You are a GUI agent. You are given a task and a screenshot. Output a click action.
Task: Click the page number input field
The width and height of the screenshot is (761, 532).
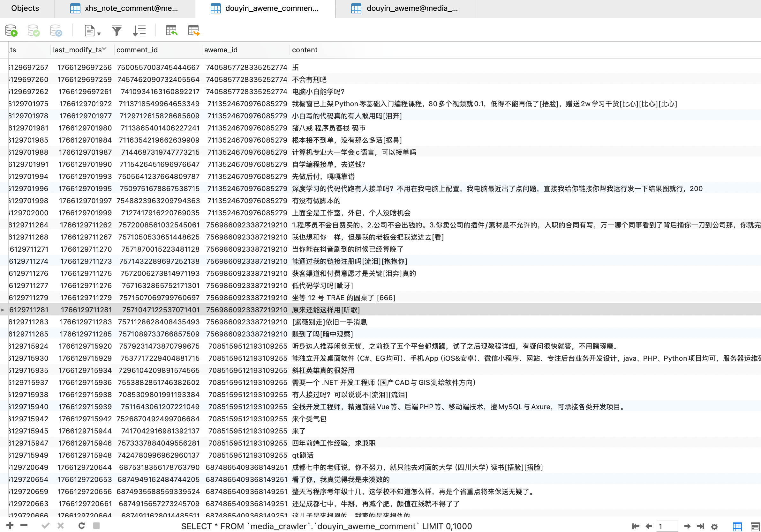(x=667, y=526)
